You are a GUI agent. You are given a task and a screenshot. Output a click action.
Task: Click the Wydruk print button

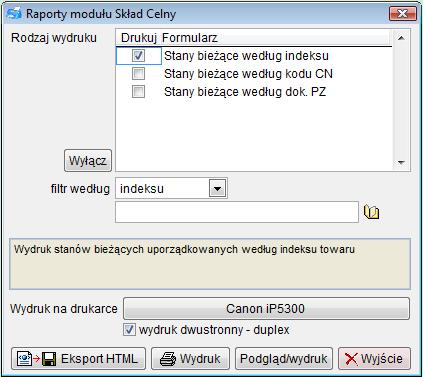click(190, 359)
